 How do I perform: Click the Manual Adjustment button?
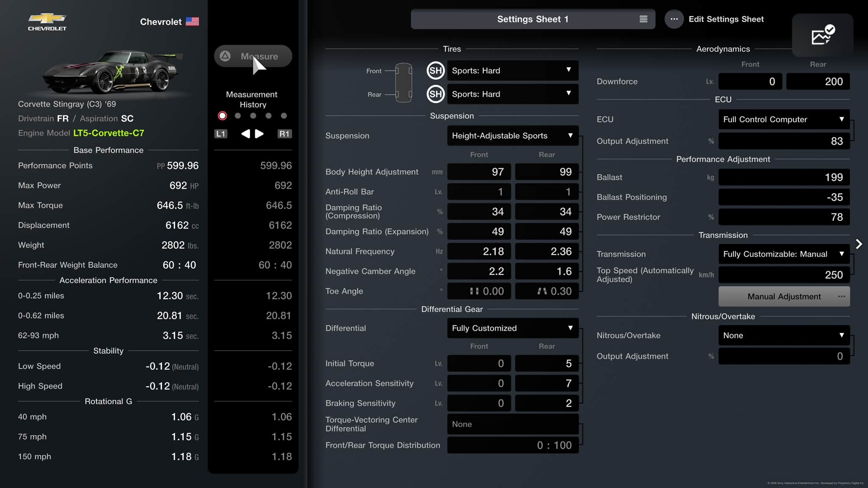[x=784, y=297]
